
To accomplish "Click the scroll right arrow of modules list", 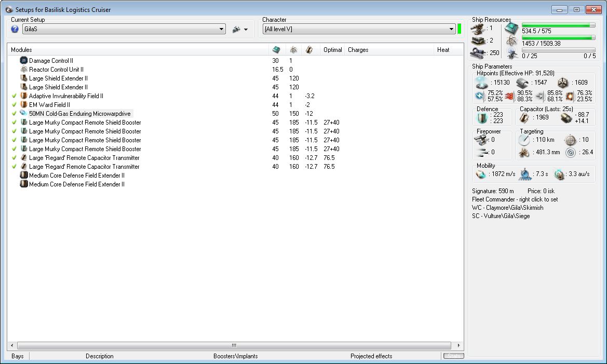I will click(458, 345).
